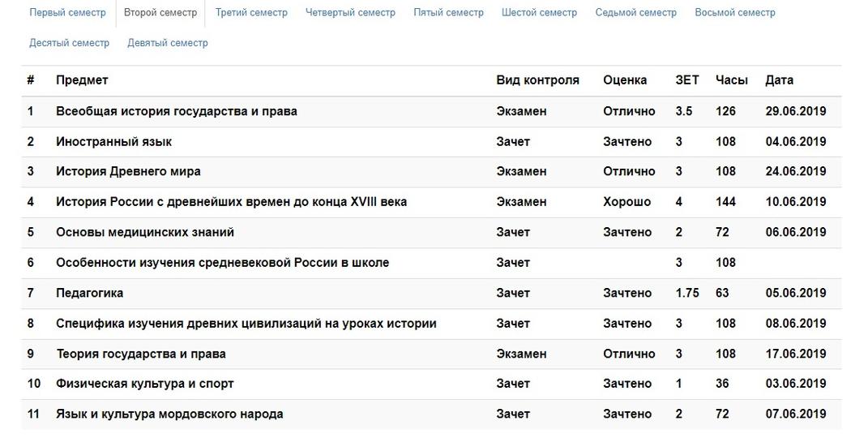This screenshot has width=868, height=447.
Task: Click the Предмет column header
Action: click(x=82, y=80)
